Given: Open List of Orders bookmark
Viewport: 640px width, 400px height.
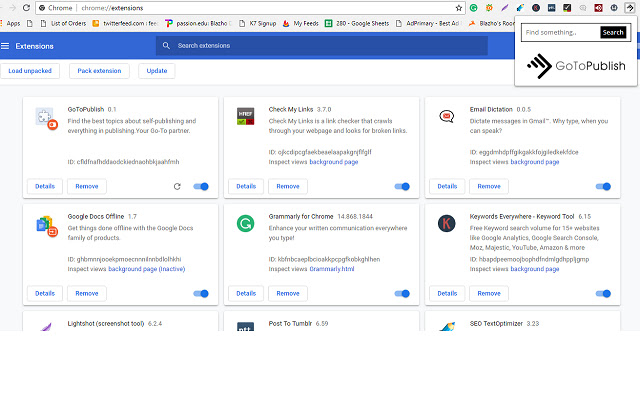Looking at the screenshot, I should pos(63,24).
